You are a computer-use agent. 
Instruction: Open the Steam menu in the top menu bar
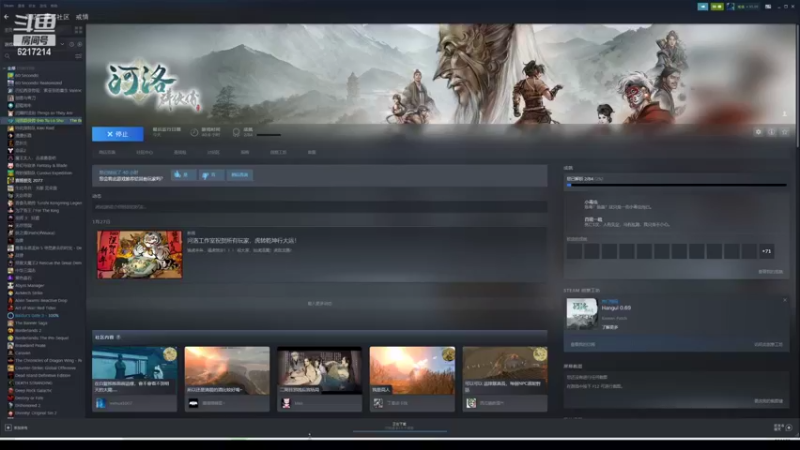click(8, 6)
